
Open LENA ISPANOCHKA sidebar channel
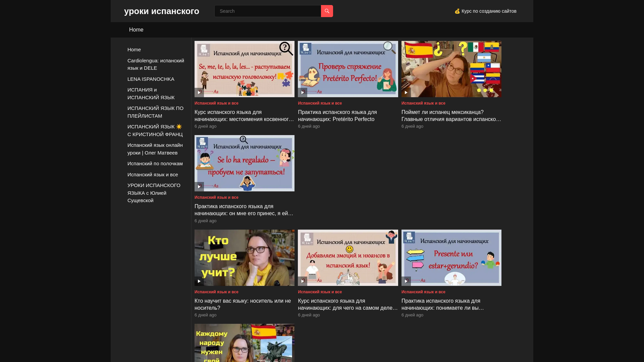click(x=151, y=79)
